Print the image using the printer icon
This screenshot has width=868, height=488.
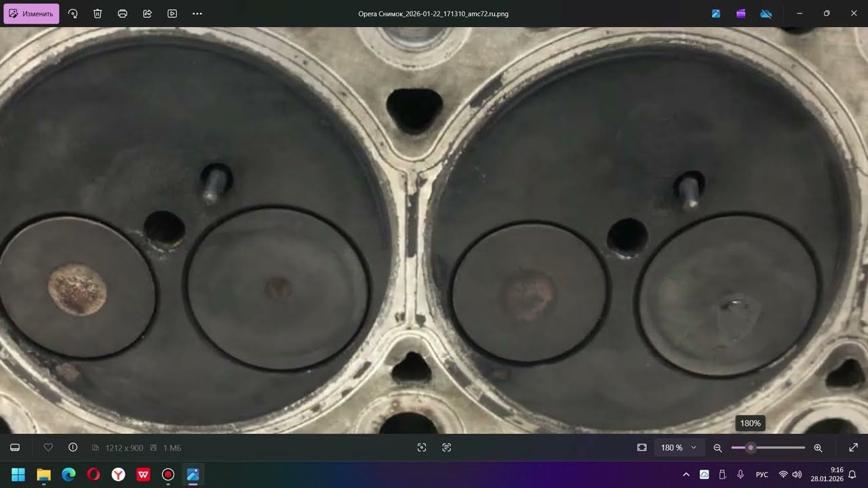point(123,14)
